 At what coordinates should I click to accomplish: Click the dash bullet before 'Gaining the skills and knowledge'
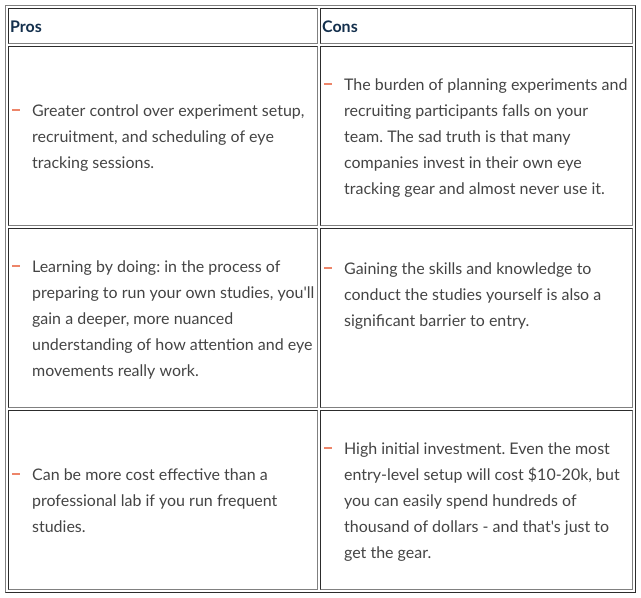328,268
